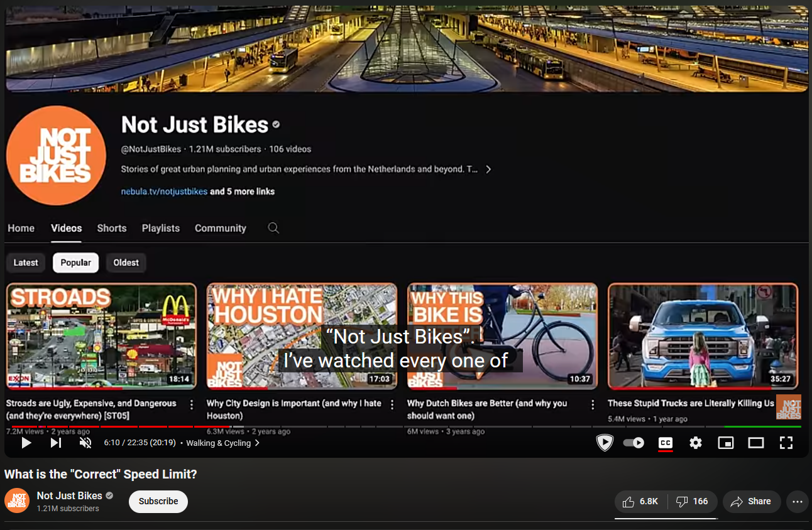Expand the Walking & Cycling chapter list
The image size is (812, 530).
pyautogui.click(x=223, y=443)
